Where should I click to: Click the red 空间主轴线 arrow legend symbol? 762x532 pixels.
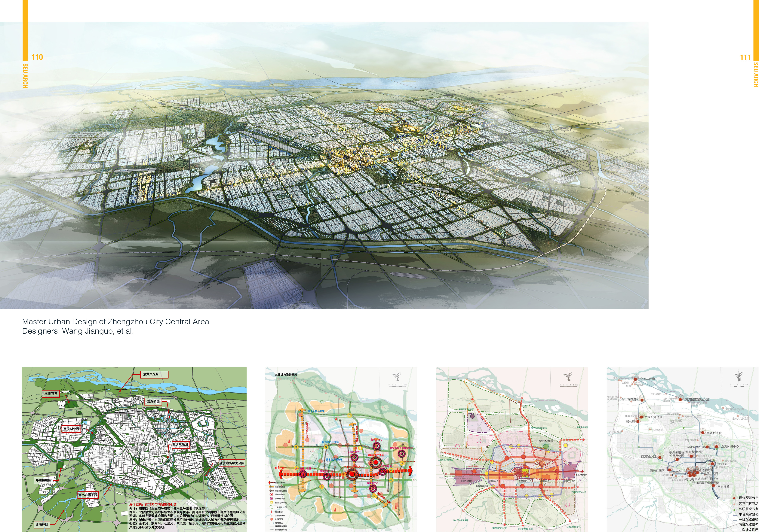[x=272, y=483]
